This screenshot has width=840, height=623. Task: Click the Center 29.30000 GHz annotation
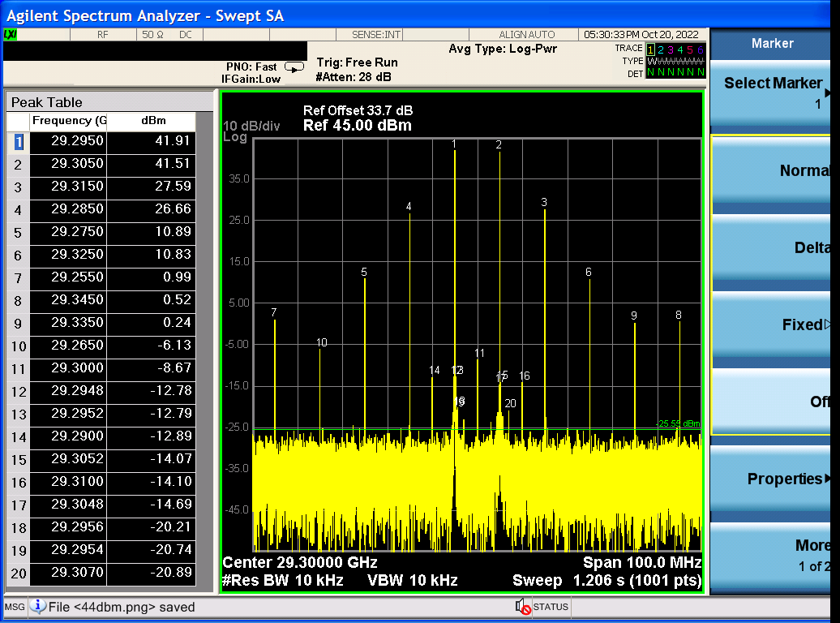(x=300, y=562)
